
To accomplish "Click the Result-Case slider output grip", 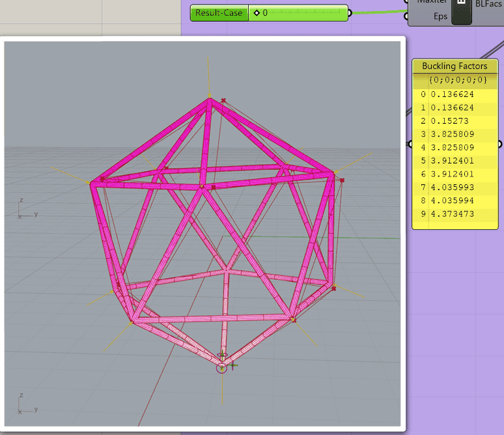I will [349, 13].
